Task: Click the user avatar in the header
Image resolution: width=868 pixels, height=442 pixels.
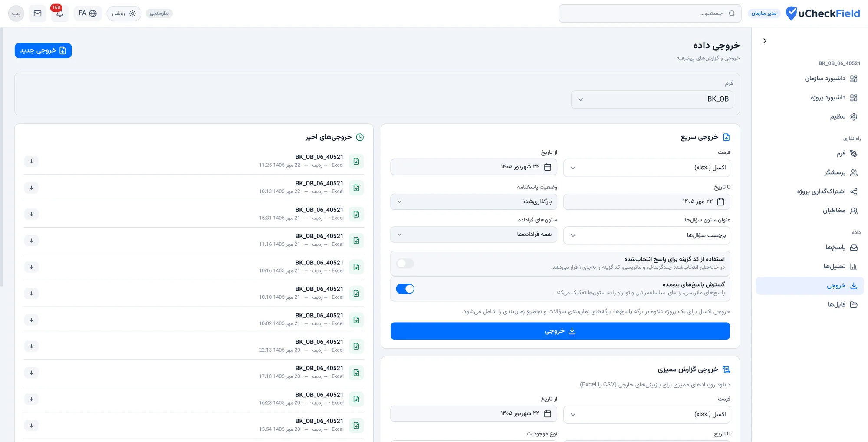Action: 16,13
